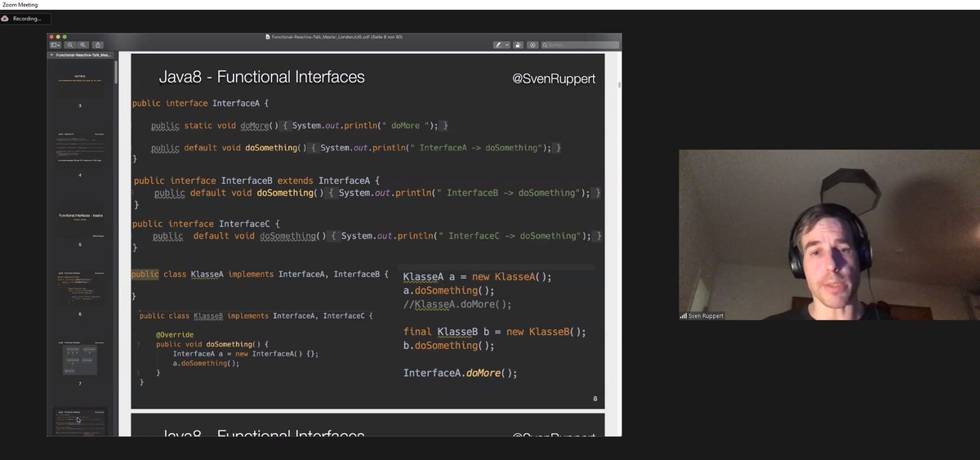Click 'InterfaceA a = new InterfaceA() {};' line
This screenshot has height=460, width=980.
245,354
